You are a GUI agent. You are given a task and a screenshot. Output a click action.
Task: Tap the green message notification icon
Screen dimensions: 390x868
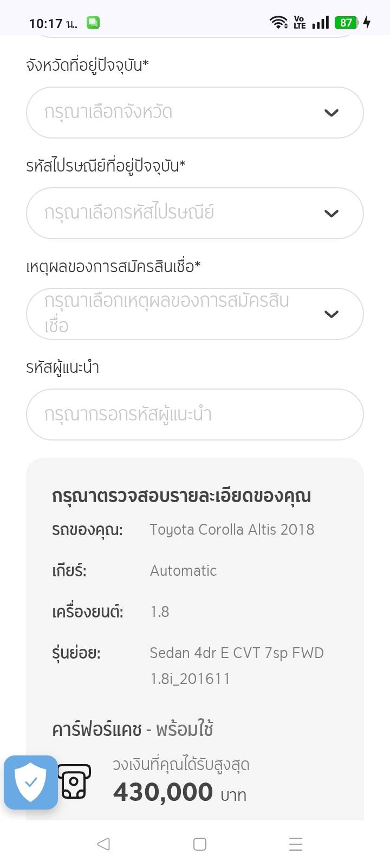[93, 23]
